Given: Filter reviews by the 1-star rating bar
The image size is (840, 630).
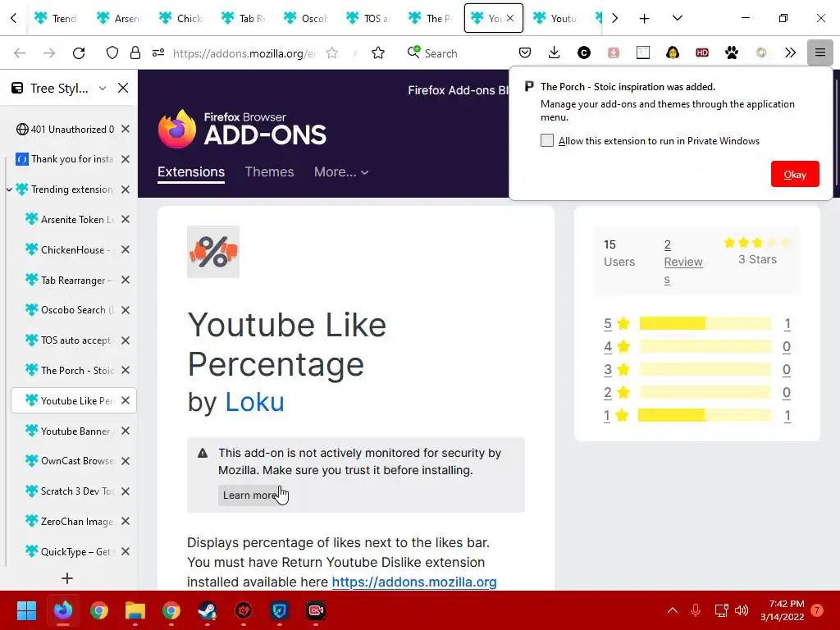Looking at the screenshot, I should (x=705, y=415).
